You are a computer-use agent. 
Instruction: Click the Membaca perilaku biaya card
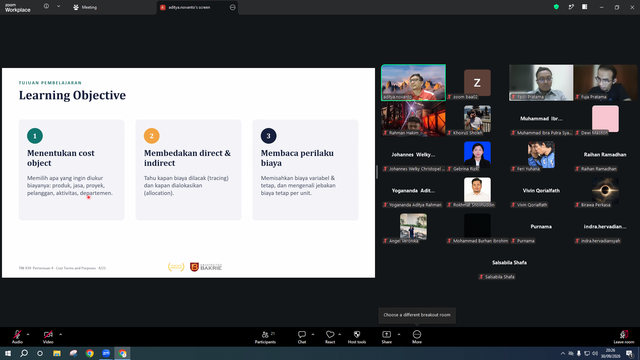point(305,170)
